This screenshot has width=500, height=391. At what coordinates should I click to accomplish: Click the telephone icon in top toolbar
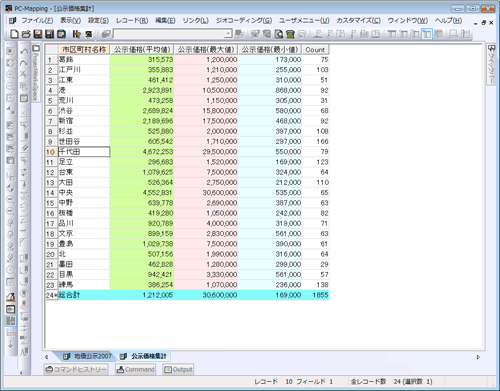290,34
